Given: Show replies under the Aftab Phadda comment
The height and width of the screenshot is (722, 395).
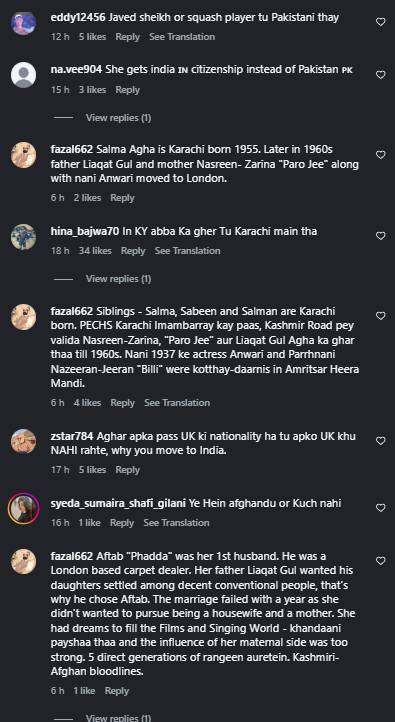Looking at the screenshot, I should pos(118,717).
